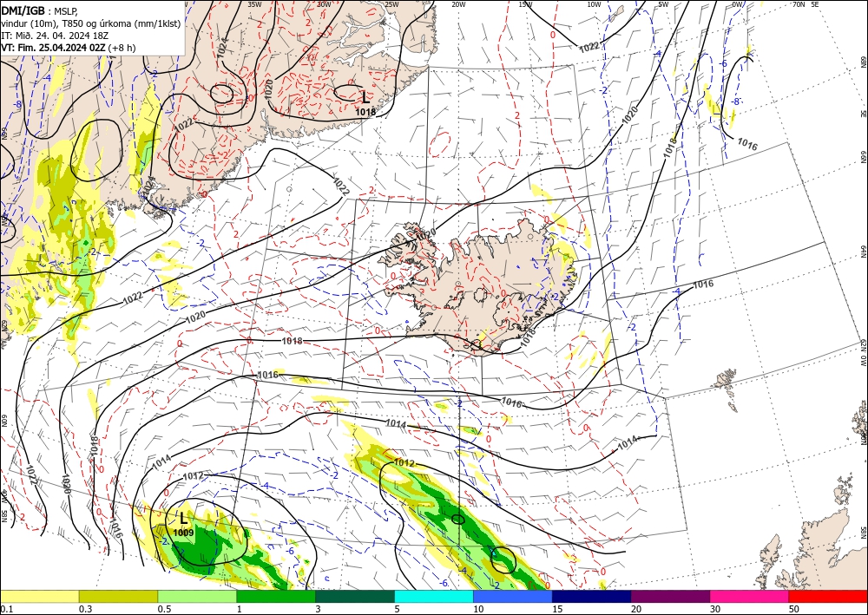
Task: Click the legend value '30'
Action: (x=714, y=609)
